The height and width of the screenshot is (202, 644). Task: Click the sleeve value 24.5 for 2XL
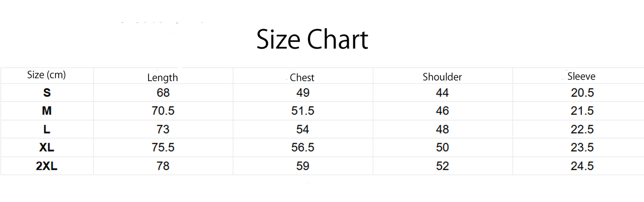point(582,166)
